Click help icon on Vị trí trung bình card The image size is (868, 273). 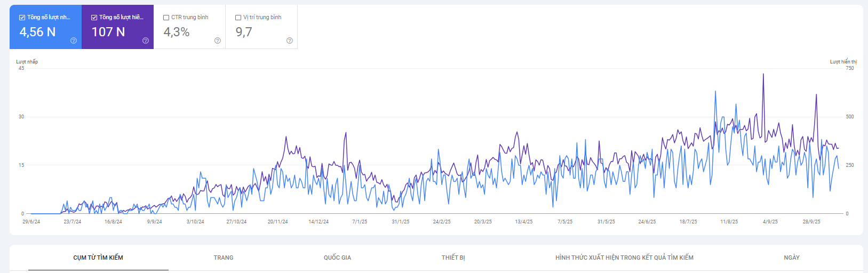tap(290, 41)
